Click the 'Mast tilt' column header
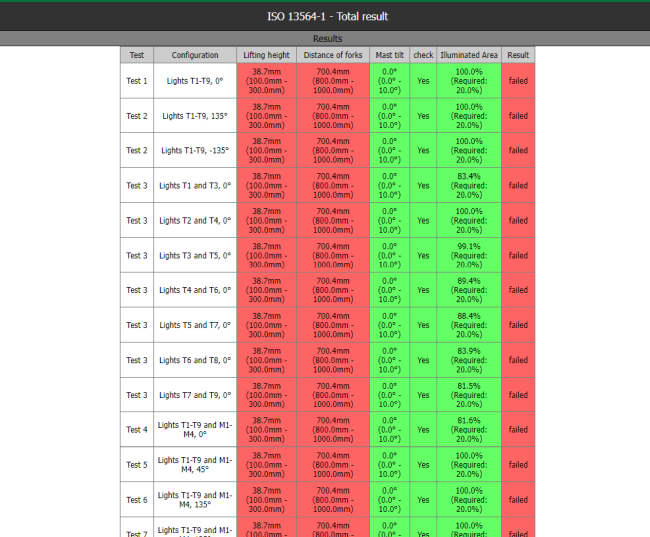The width and height of the screenshot is (650, 537). click(390, 55)
